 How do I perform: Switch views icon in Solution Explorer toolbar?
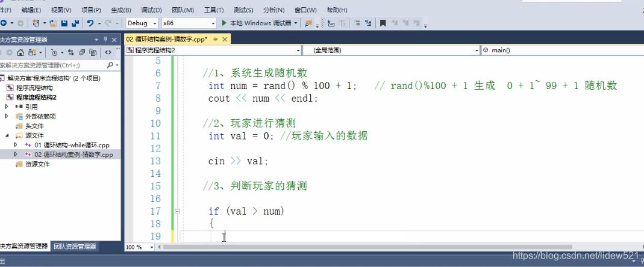(33, 52)
